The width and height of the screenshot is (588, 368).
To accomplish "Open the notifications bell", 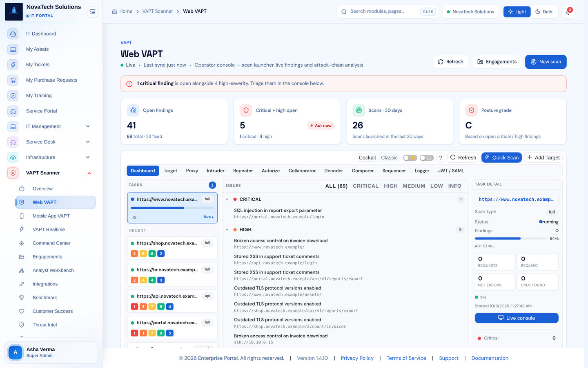I will 568,11.
